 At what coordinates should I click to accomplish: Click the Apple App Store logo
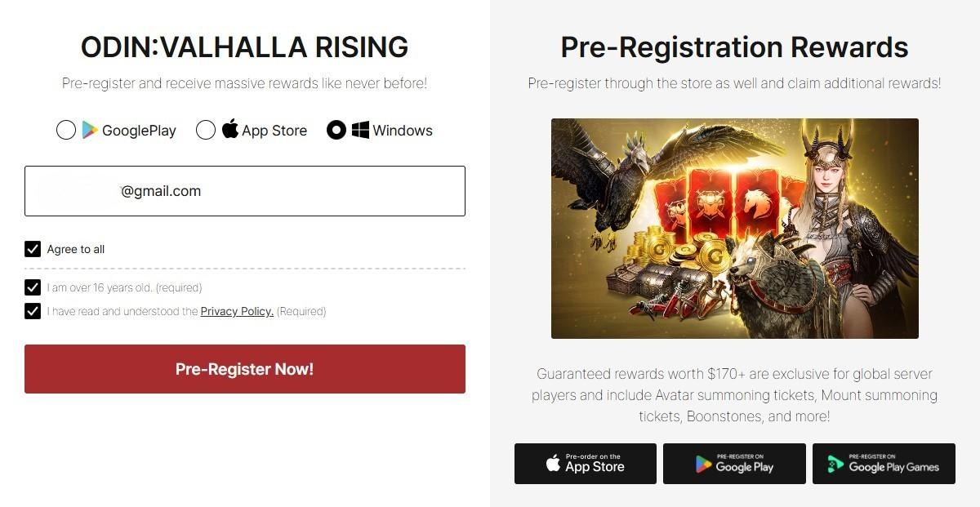[230, 129]
